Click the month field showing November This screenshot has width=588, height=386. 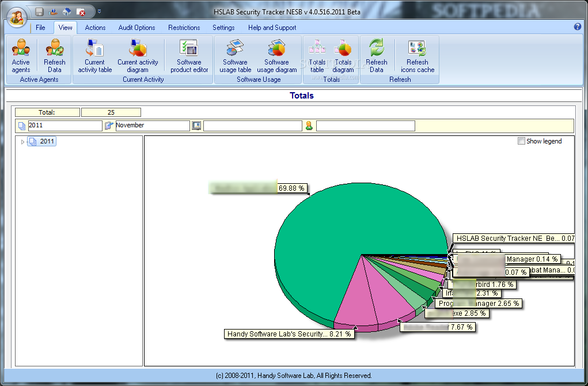click(x=152, y=126)
